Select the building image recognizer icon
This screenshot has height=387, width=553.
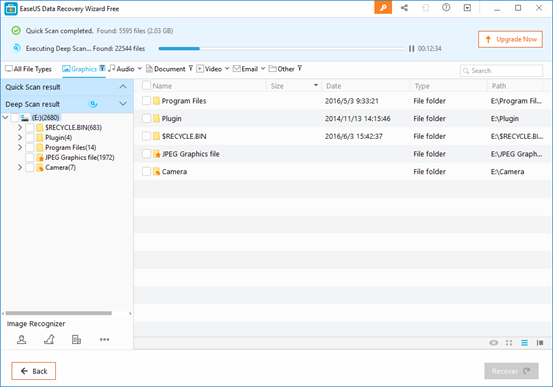(x=76, y=339)
